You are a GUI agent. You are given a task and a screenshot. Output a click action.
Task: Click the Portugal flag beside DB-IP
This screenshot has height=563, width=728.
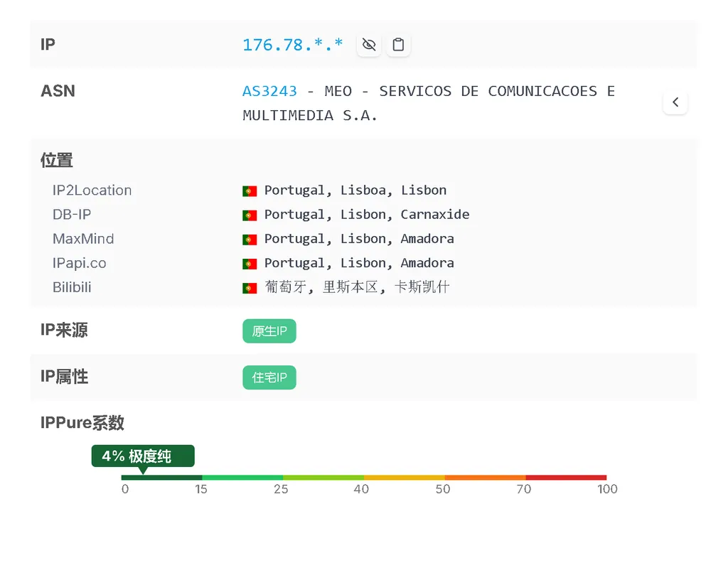click(x=250, y=215)
